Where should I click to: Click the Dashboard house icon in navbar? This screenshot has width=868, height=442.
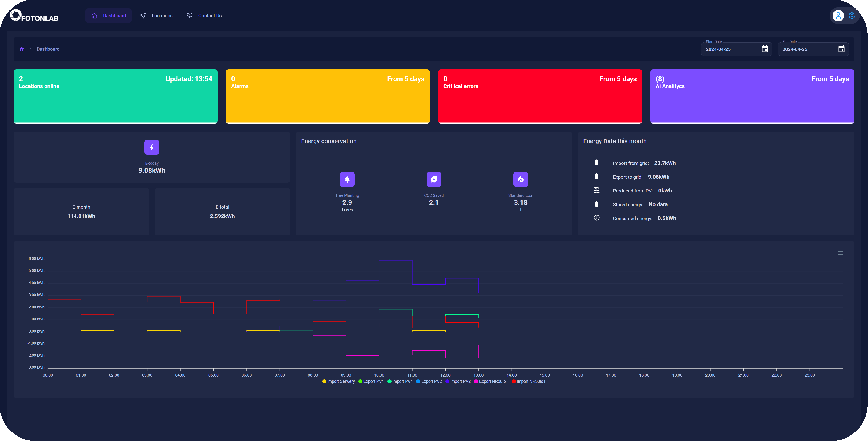point(94,16)
